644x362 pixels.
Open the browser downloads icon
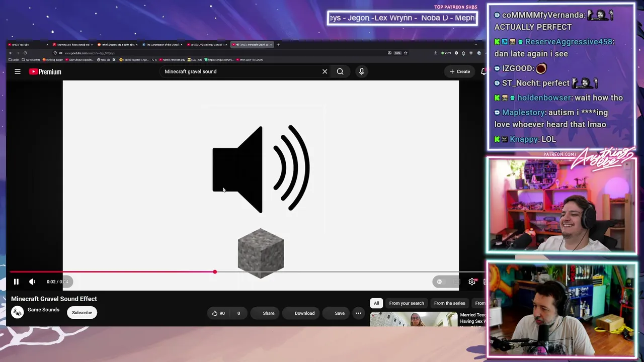pos(436,53)
